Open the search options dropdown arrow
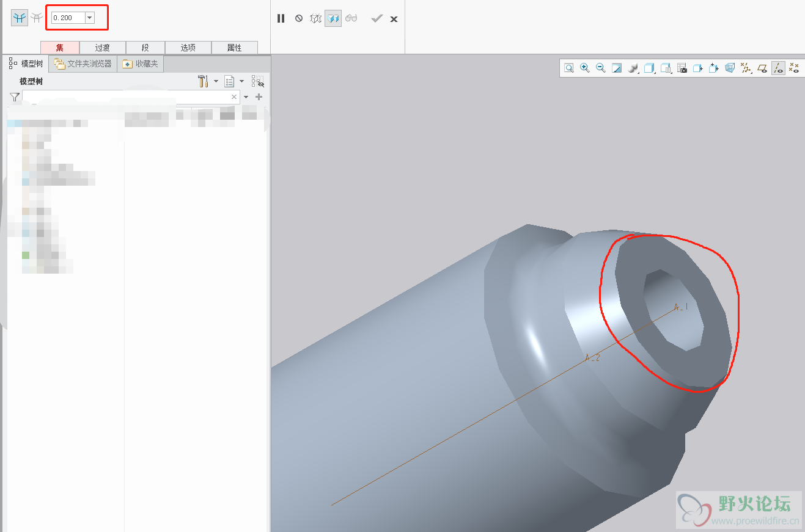This screenshot has width=805, height=532. 246,97
